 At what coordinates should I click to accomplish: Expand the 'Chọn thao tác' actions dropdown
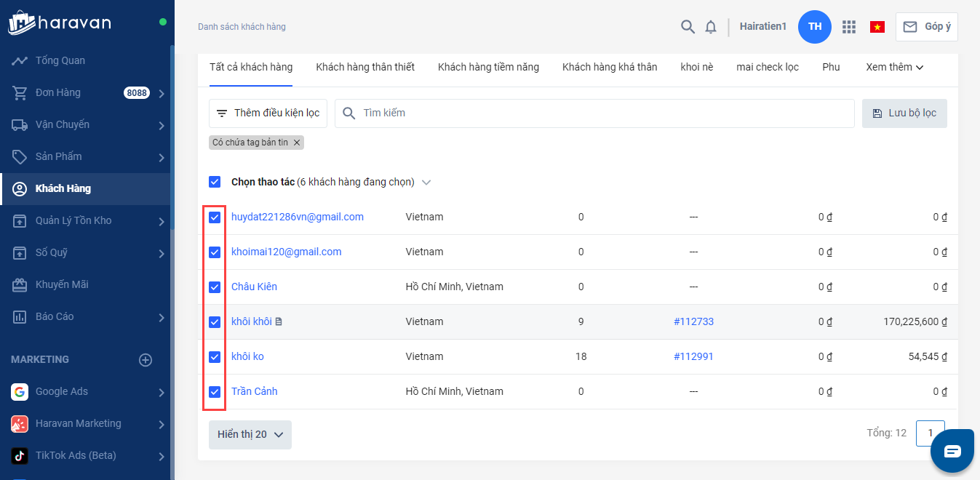[x=426, y=183]
